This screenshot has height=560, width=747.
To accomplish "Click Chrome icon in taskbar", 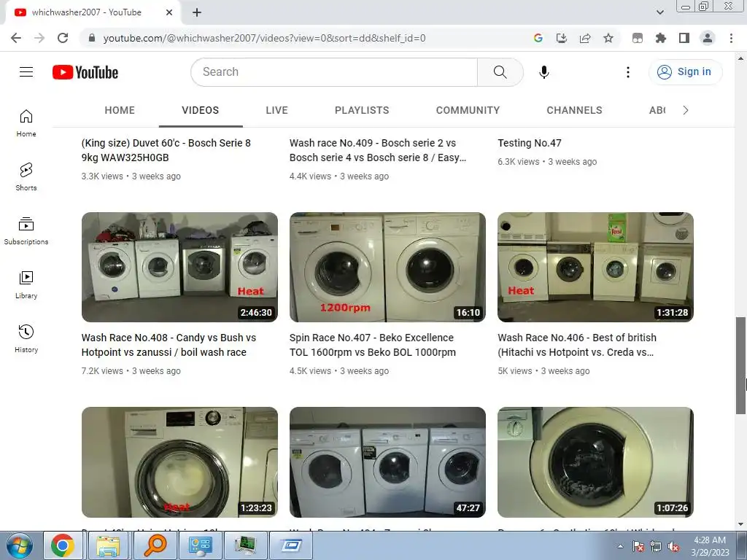I will pyautogui.click(x=63, y=545).
